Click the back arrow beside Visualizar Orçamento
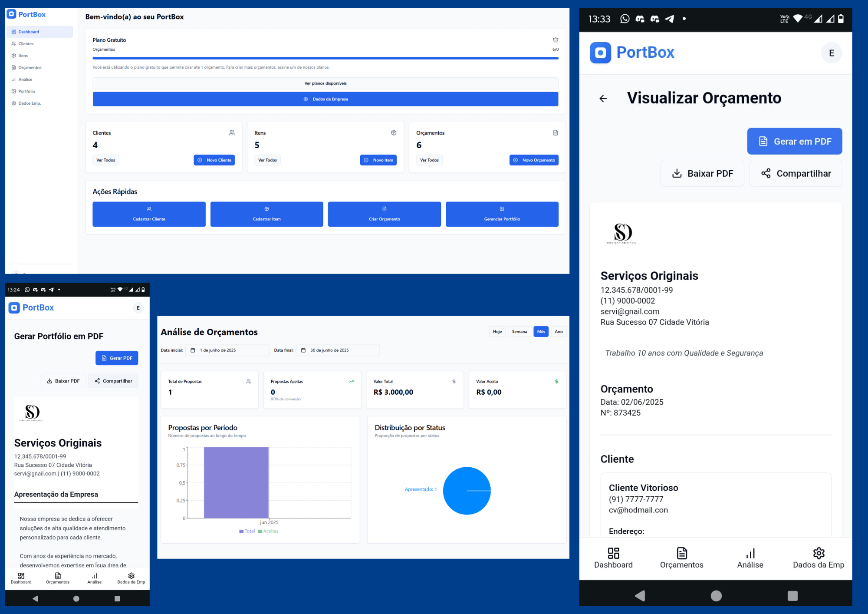This screenshot has width=868, height=614. point(603,99)
